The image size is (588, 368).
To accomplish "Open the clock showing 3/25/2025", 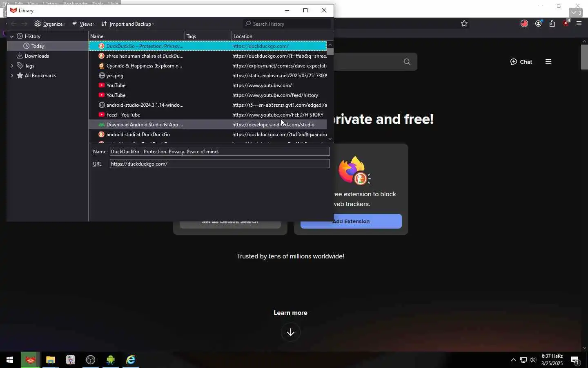I will tap(552, 360).
